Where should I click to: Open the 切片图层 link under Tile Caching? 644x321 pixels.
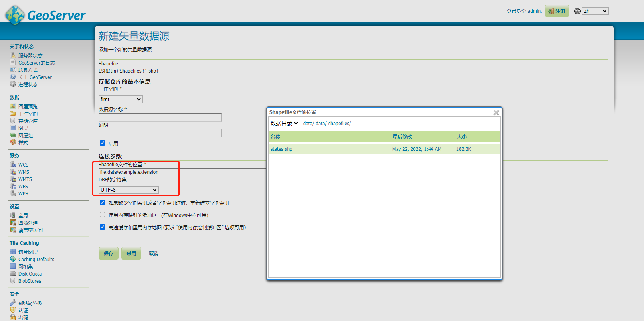coord(28,252)
